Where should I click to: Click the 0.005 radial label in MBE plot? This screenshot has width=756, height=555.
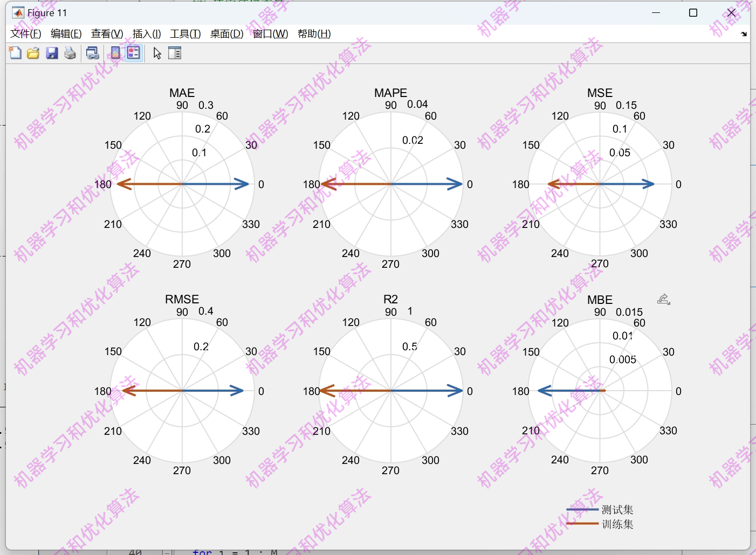[623, 359]
